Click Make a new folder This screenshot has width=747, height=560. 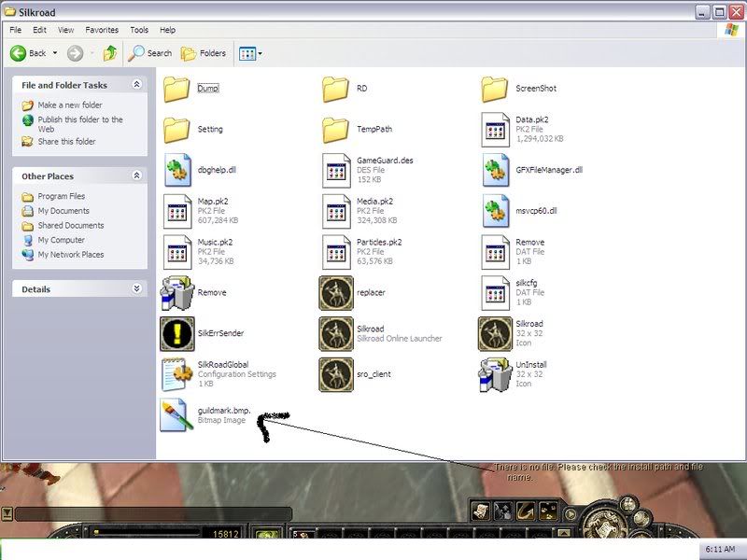(x=69, y=105)
